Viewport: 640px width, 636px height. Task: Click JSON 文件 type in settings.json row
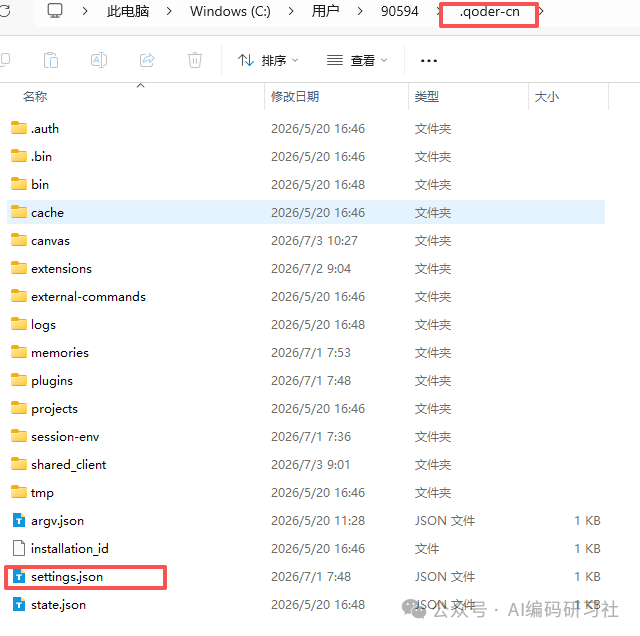tap(445, 577)
